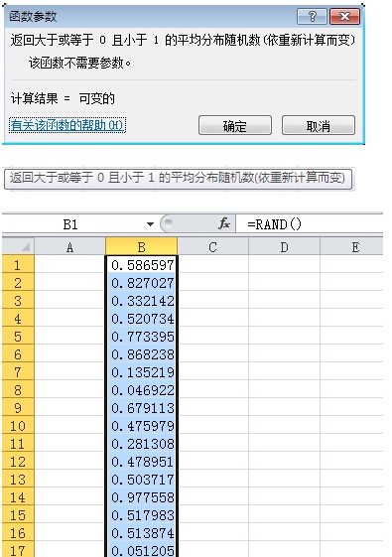Select row 16 header
This screenshot has height=557, width=392.
coord(18,532)
